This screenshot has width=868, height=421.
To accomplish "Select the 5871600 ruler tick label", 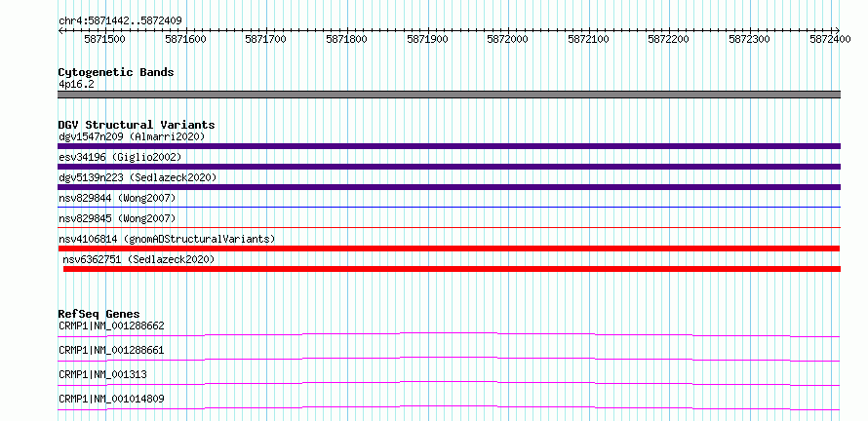I will [185, 39].
